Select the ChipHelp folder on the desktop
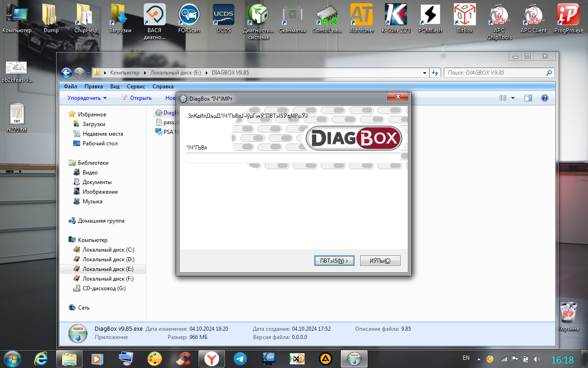The image size is (588, 368). pos(86,18)
